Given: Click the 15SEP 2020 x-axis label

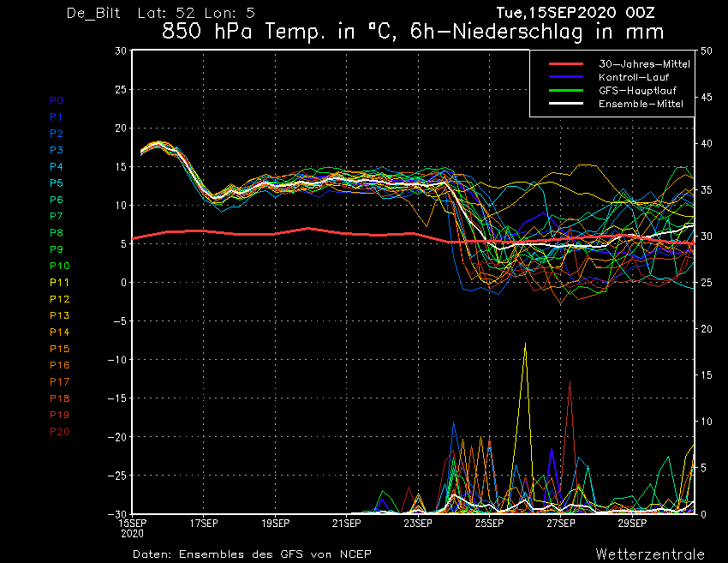Looking at the screenshot, I should click(x=132, y=528).
